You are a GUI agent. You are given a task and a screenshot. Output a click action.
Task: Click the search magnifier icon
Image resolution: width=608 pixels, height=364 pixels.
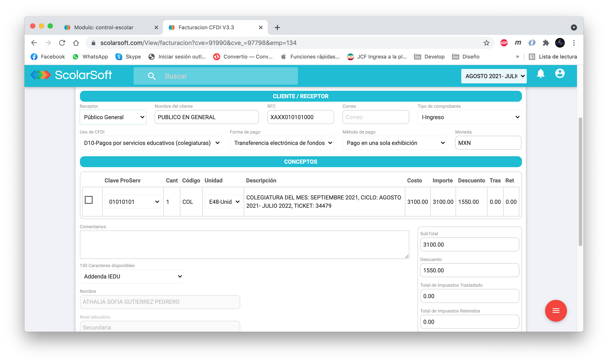coord(152,76)
